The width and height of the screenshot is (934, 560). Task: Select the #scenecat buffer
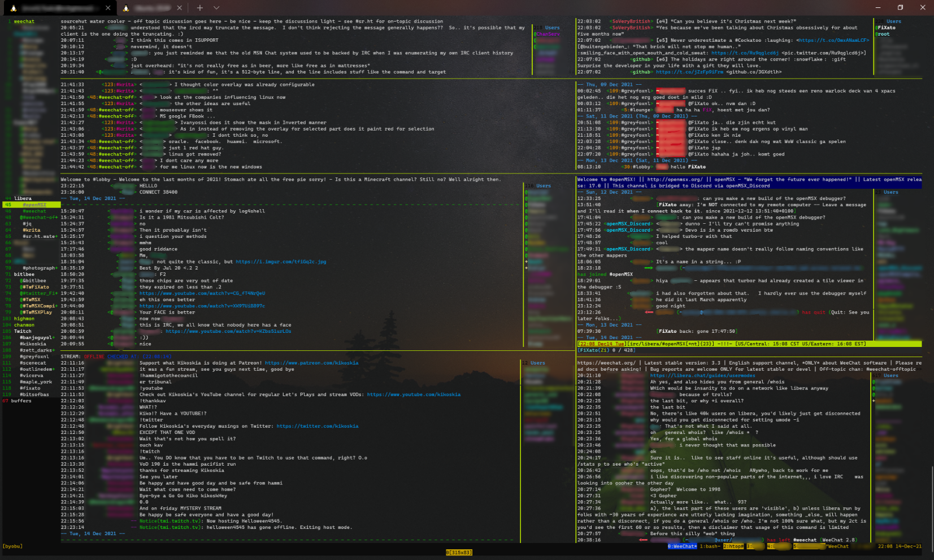(33, 363)
